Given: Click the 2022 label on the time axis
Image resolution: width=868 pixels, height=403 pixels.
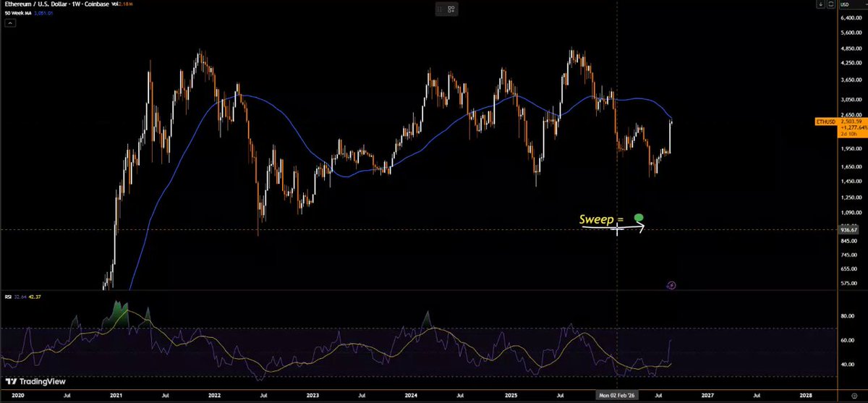Looking at the screenshot, I should [214, 396].
